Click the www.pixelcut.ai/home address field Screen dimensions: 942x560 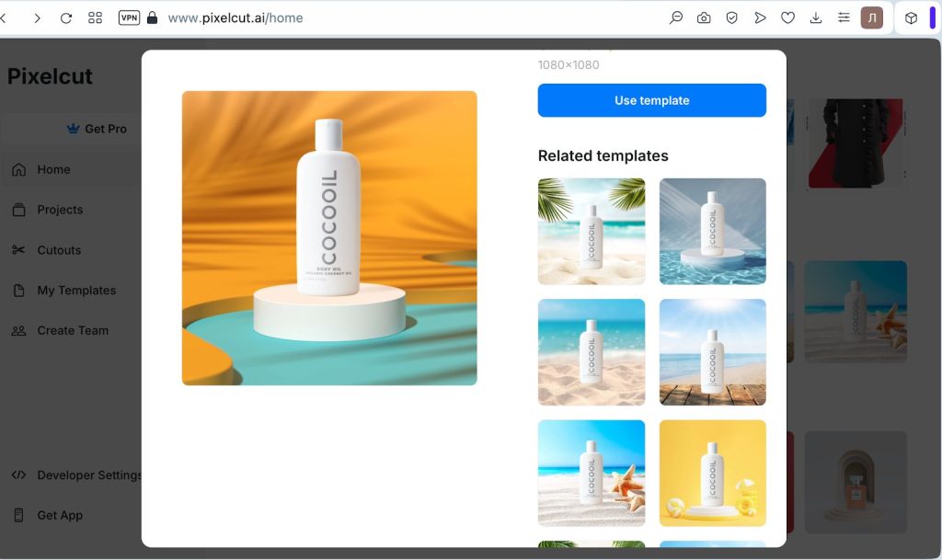click(x=235, y=18)
